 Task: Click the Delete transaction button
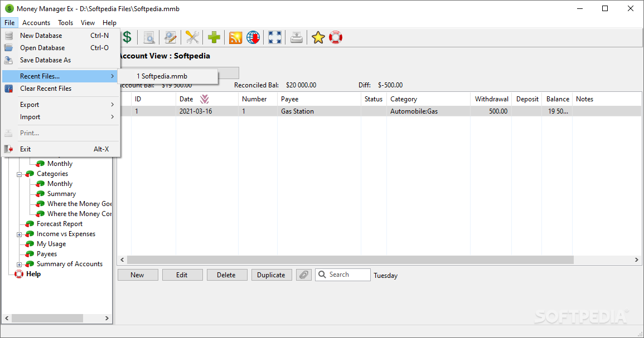pyautogui.click(x=227, y=275)
